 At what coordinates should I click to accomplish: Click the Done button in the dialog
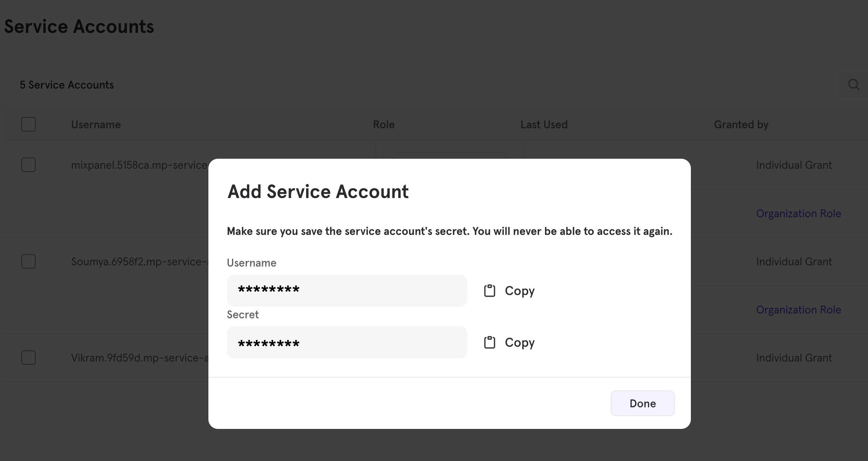click(642, 403)
